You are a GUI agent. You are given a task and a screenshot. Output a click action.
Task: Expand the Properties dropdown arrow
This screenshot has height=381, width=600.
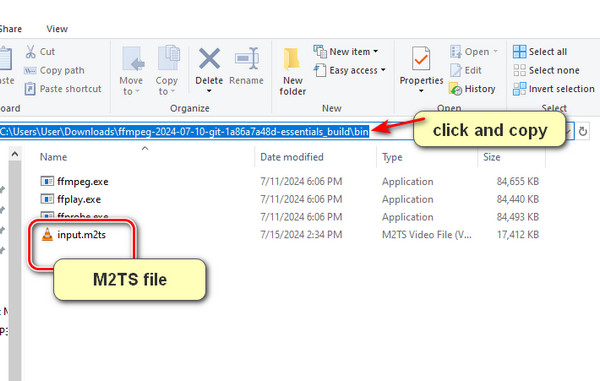point(421,91)
